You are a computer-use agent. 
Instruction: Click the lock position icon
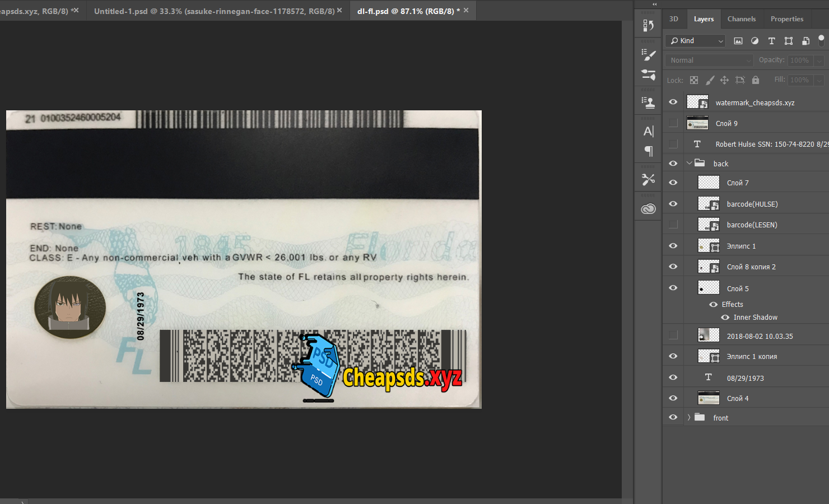(x=724, y=80)
